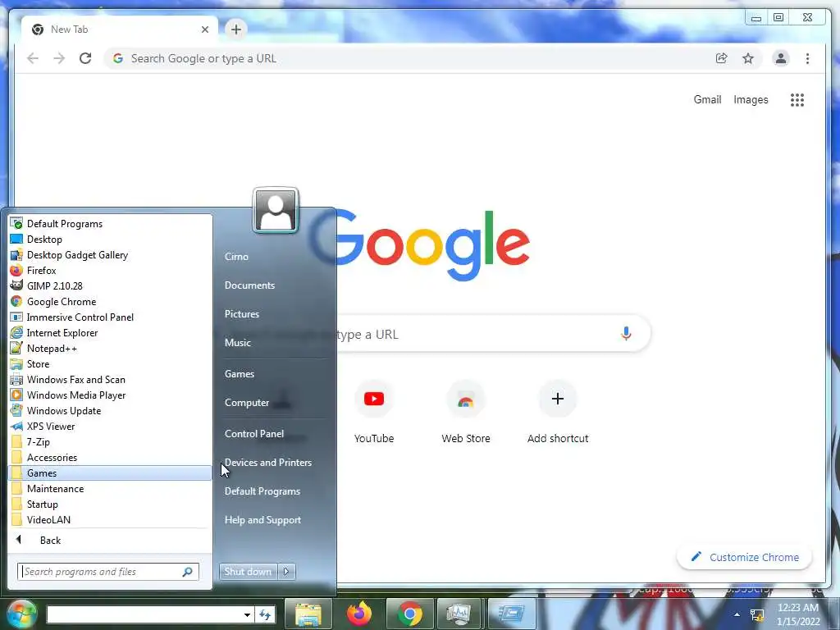
Task: Expand the 7-Zip folder
Action: (111, 441)
